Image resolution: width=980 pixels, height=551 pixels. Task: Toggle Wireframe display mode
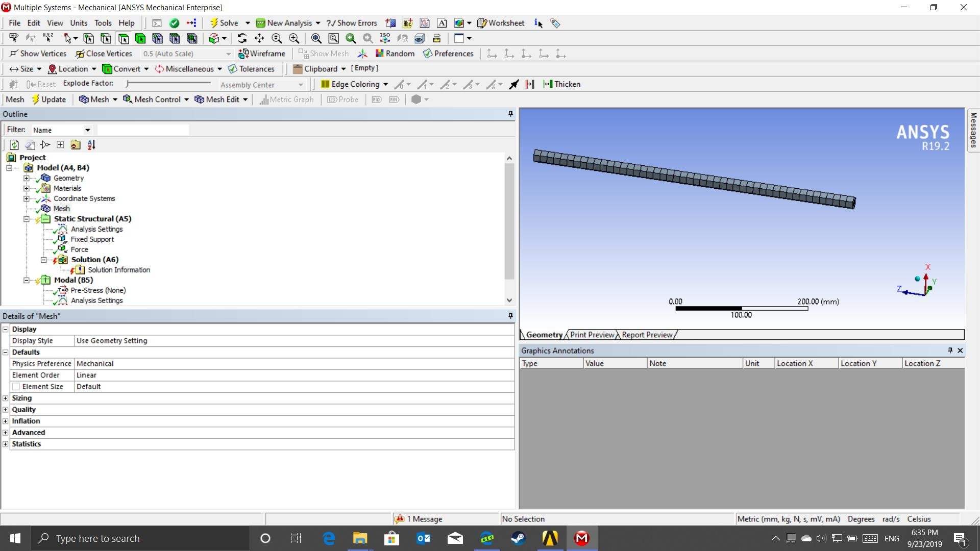coord(262,54)
